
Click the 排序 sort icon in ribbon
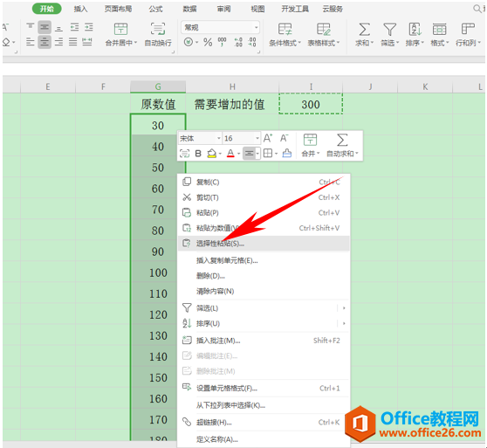coord(415,30)
